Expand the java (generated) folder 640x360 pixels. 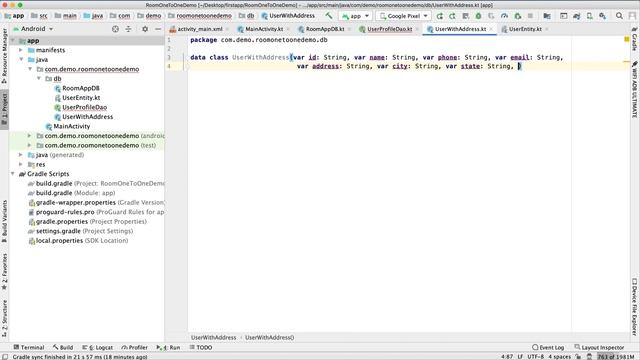21,155
